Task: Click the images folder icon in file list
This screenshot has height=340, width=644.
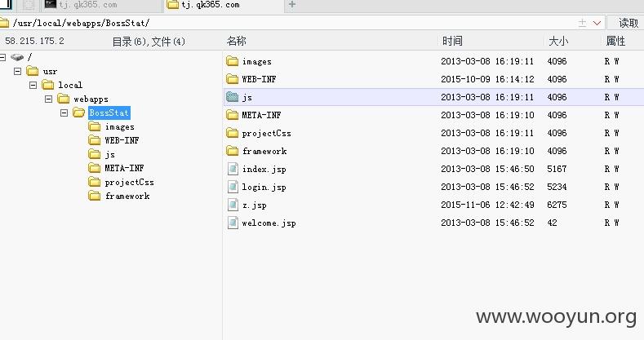Action: coord(232,61)
